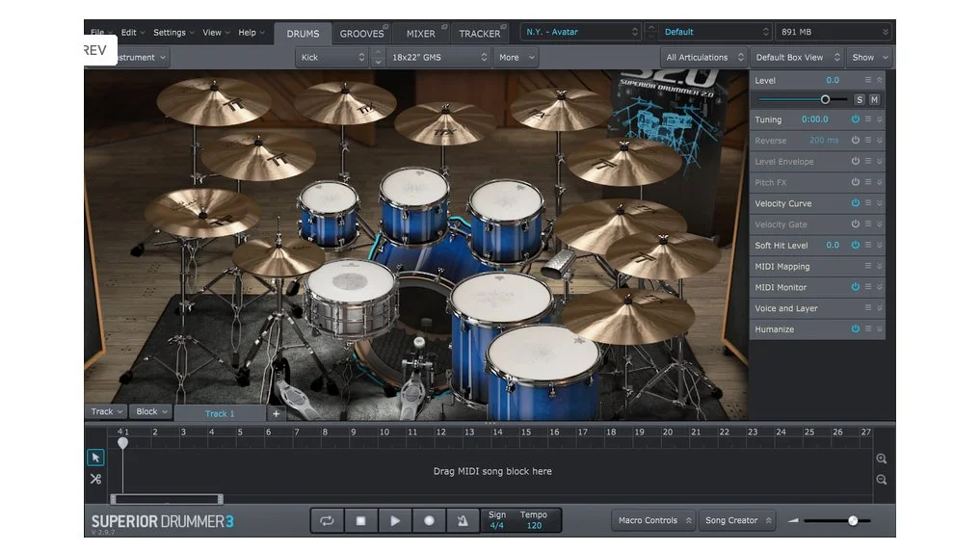
Task: Stop playback
Action: (360, 520)
